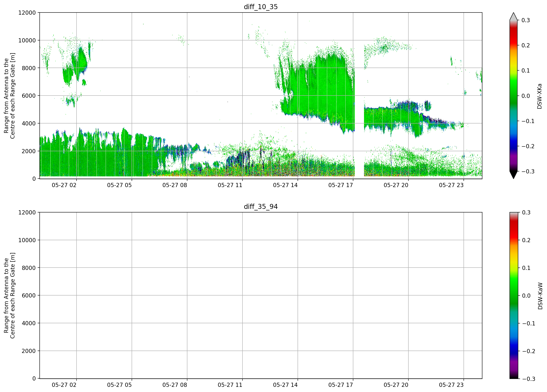Image resolution: width=547 pixels, height=392 pixels.
Task: Click the 12000 y-tick on diff_35_94
Action: [27, 213]
